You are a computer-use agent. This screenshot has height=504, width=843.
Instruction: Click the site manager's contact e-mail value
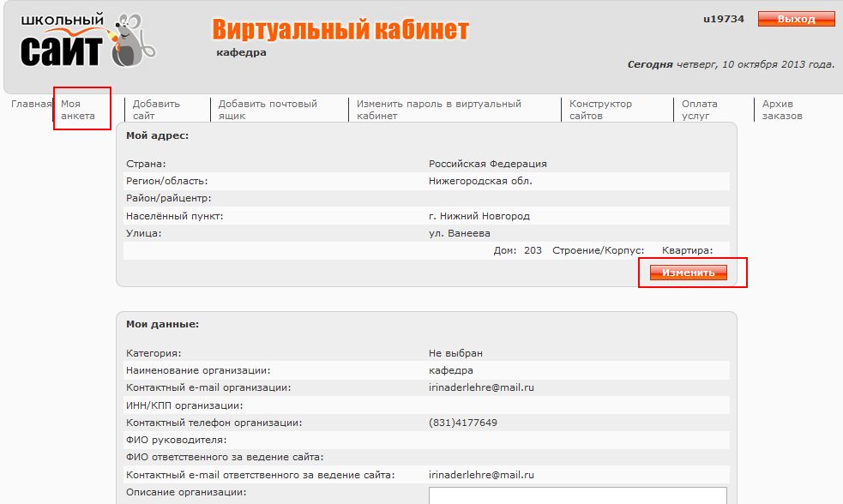tap(481, 475)
